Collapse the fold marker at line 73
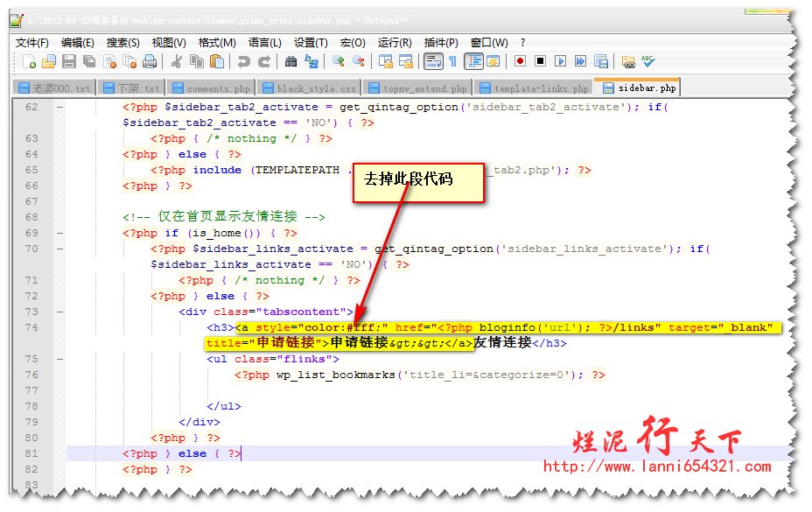 pos(59,312)
